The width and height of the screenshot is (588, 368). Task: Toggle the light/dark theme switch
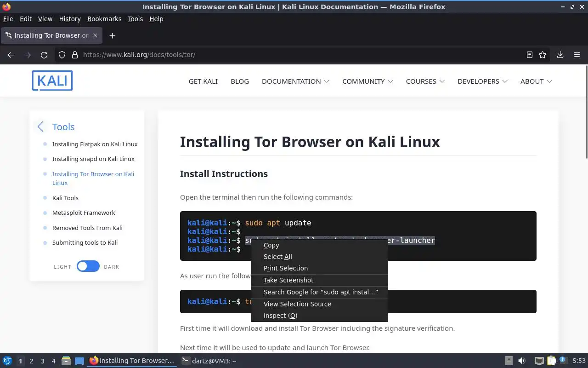point(88,266)
